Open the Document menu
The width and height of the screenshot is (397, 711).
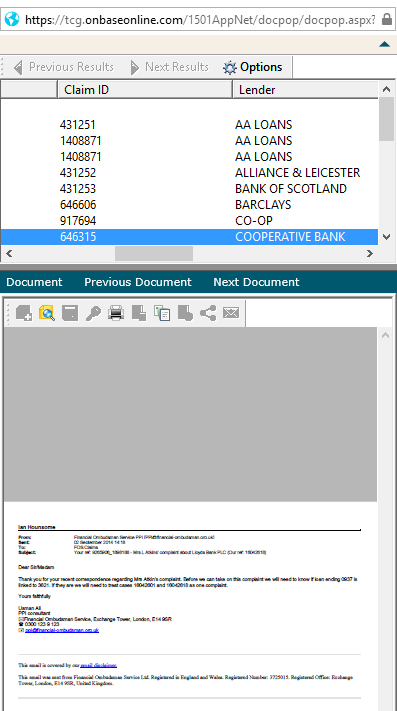(x=34, y=282)
